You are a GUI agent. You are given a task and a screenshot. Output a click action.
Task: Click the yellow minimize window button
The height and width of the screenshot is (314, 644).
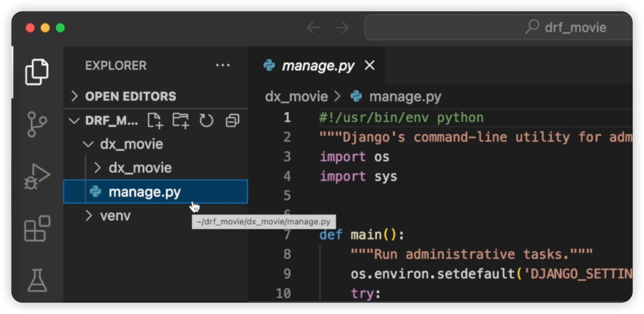(45, 28)
